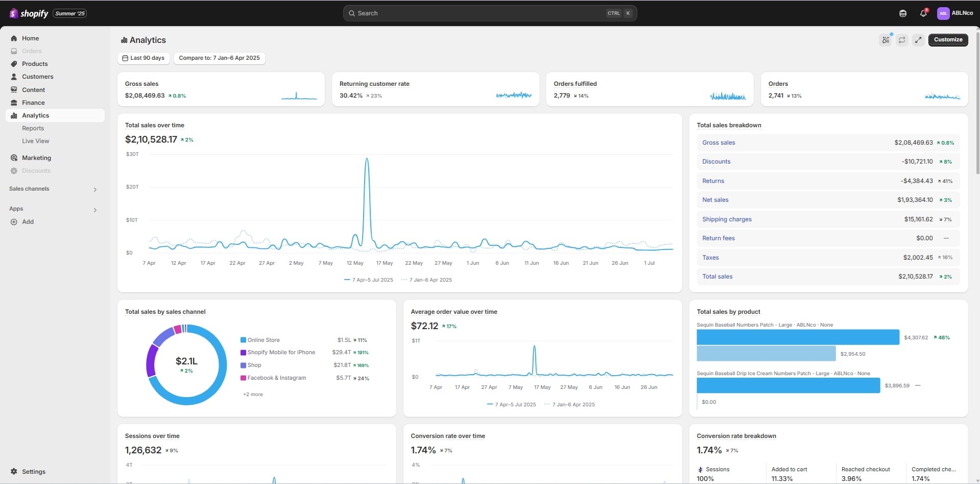Open the Total sales breakdown link

click(x=717, y=276)
